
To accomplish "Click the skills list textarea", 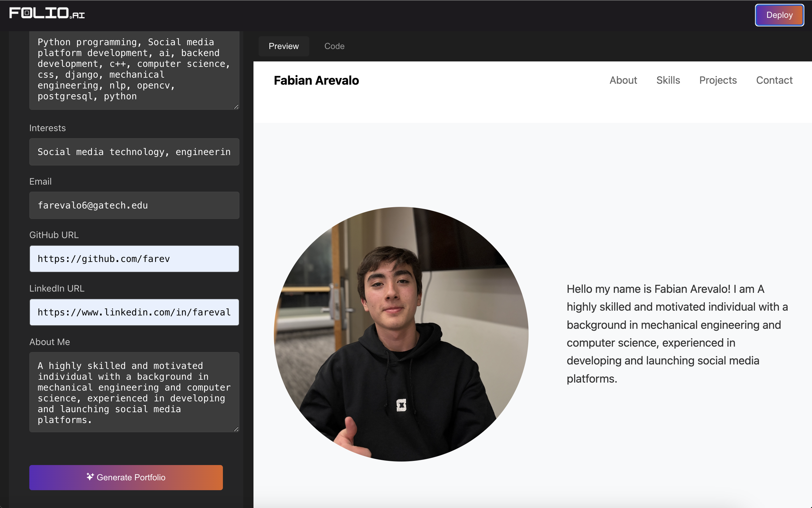I will click(134, 69).
